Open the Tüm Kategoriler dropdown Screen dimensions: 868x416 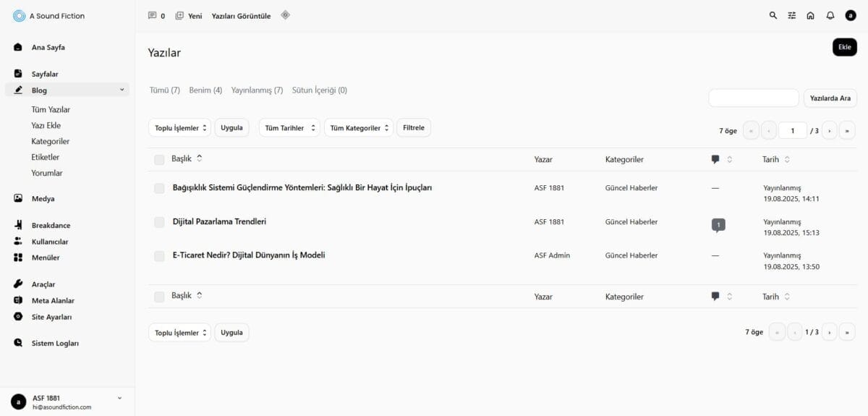click(358, 128)
